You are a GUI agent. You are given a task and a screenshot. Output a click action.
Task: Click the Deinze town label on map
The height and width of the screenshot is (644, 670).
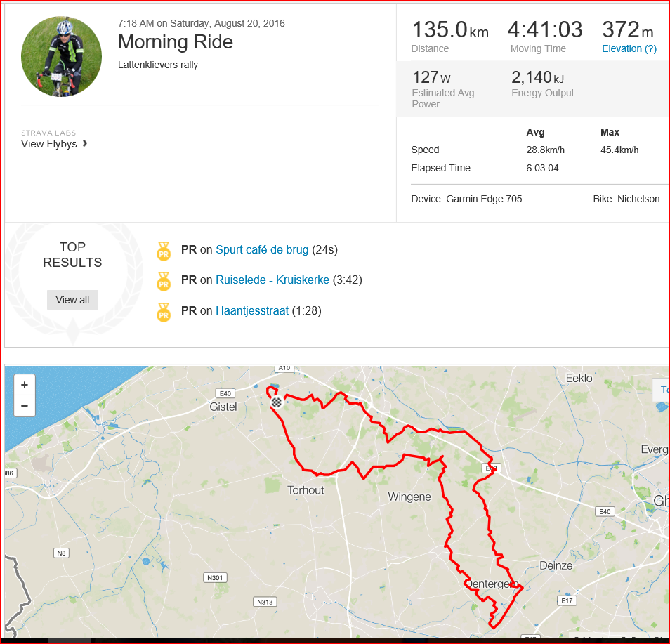point(556,566)
